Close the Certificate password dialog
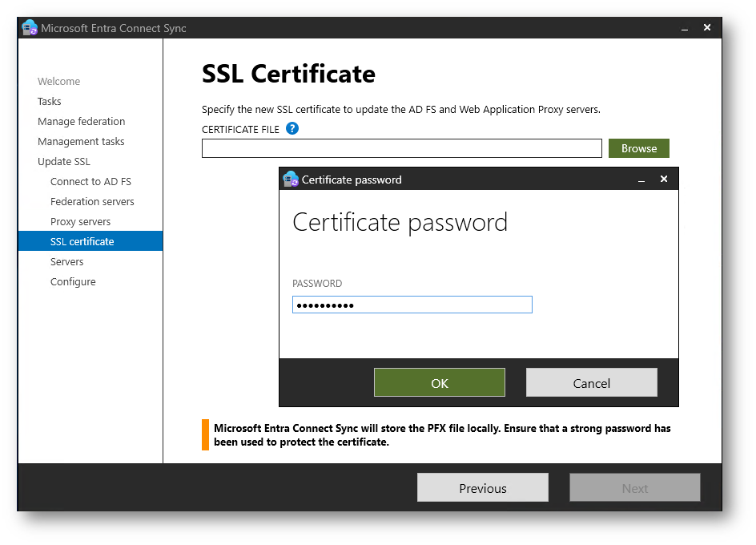The image size is (756, 545). coord(664,179)
